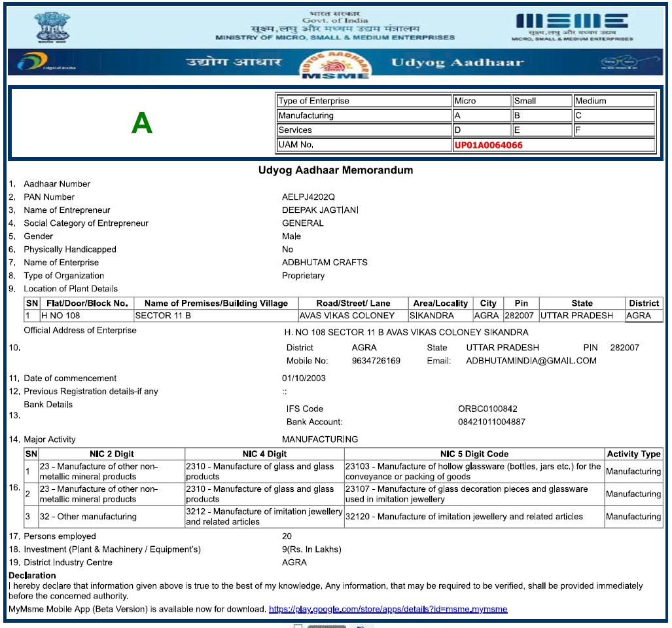Select the Micro column header cell
The image size is (672, 628).
(481, 101)
